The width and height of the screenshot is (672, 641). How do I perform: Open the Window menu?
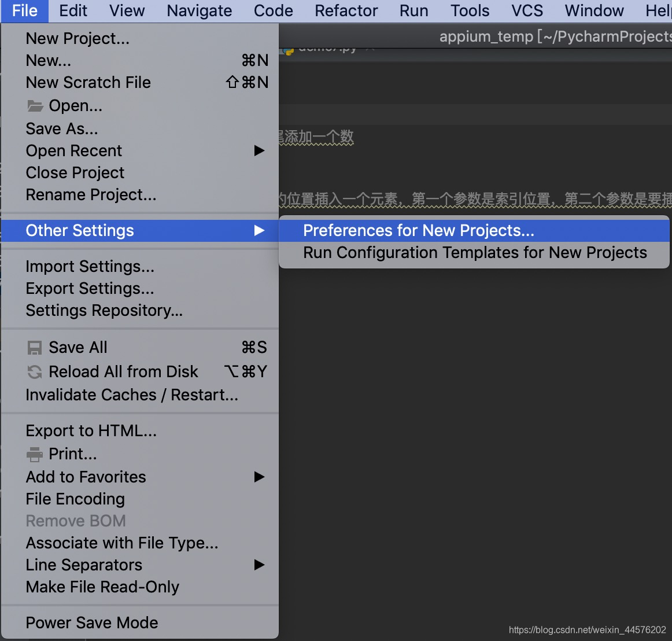coord(594,11)
